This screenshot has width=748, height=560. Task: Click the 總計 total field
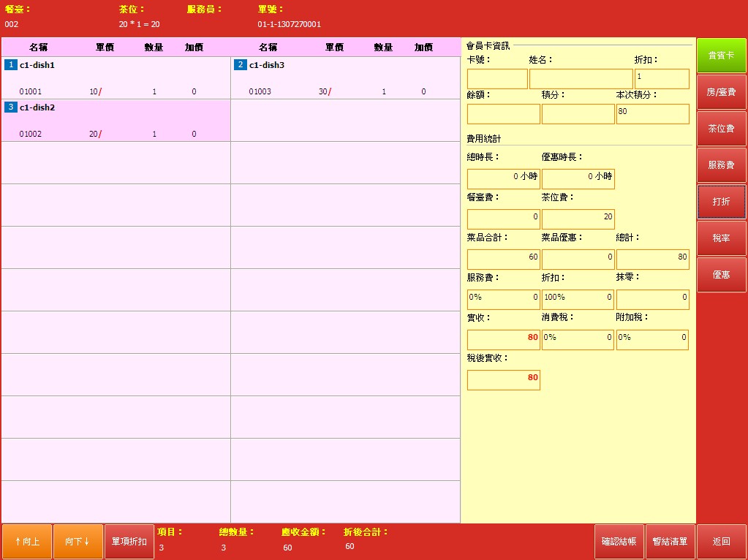pyautogui.click(x=653, y=259)
